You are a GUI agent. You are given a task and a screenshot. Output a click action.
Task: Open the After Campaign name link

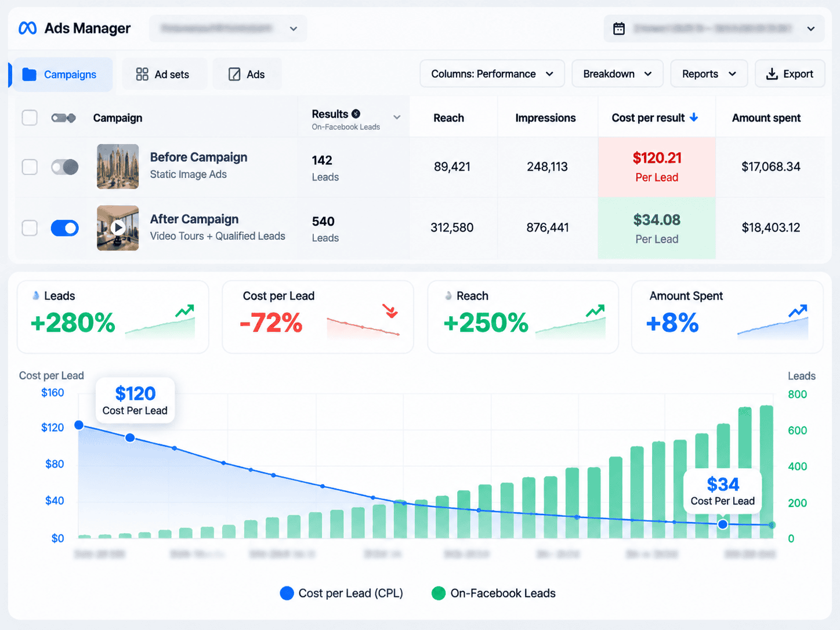click(x=194, y=219)
